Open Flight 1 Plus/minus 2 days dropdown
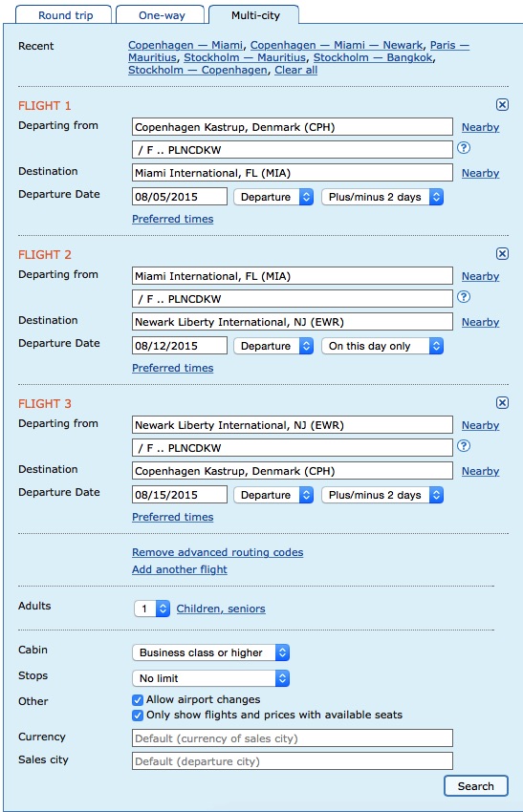The height and width of the screenshot is (812, 523). coord(382,197)
